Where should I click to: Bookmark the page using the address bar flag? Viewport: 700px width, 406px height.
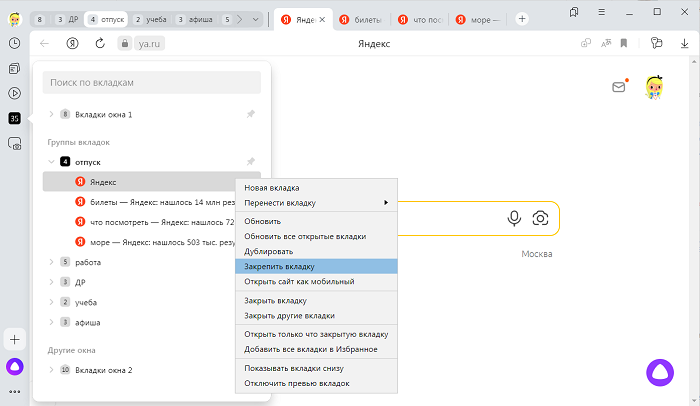pos(623,43)
